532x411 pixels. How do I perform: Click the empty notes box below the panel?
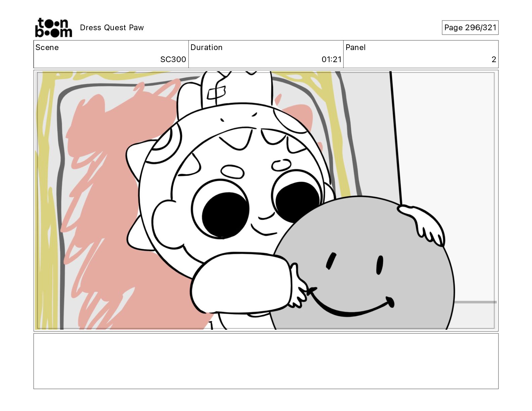point(266,361)
